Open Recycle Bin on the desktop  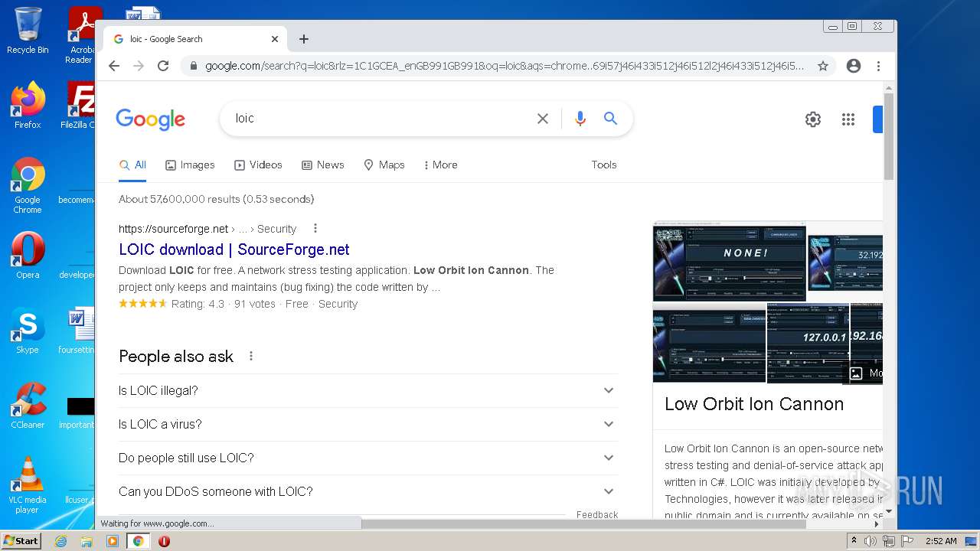(x=28, y=31)
